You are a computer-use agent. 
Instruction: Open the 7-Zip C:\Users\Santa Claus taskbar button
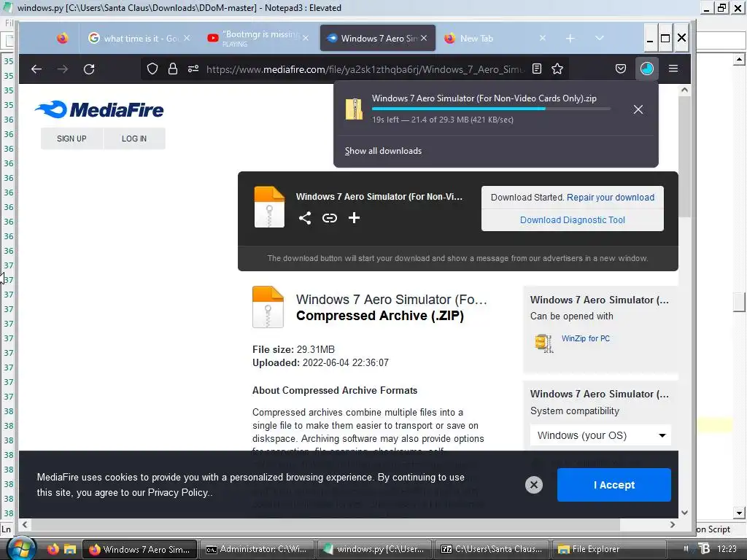point(491,549)
